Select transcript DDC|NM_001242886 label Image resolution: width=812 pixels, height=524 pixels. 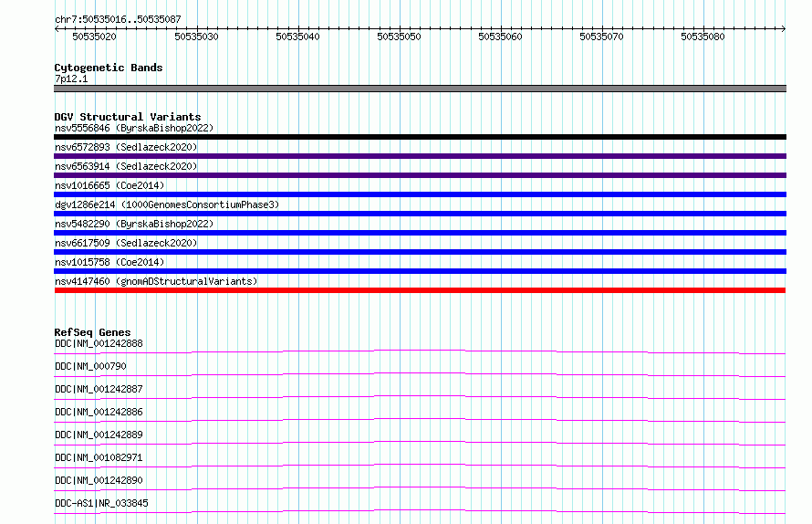click(99, 412)
